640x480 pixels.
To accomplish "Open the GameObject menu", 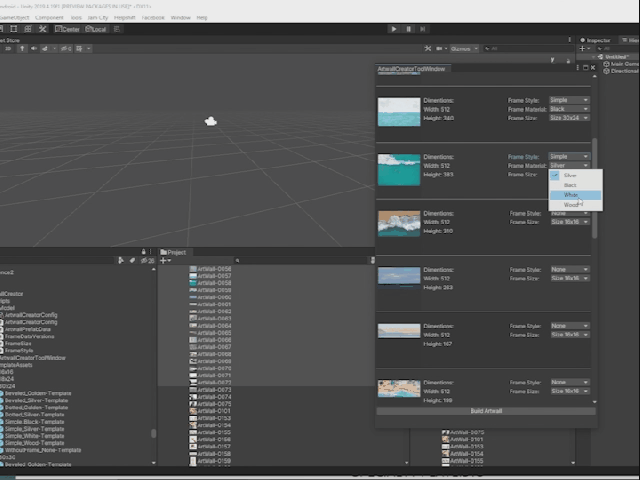I will pyautogui.click(x=14, y=18).
